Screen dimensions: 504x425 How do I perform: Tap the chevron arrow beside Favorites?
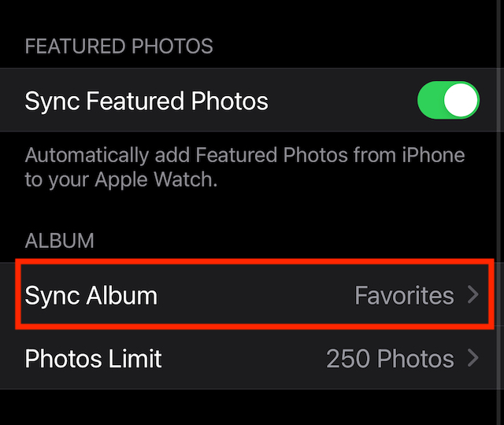(473, 295)
